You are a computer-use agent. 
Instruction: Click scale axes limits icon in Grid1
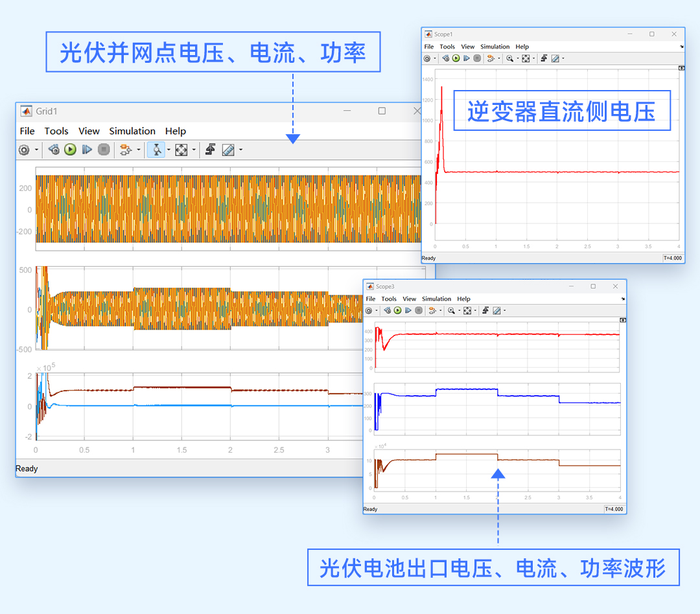click(181, 150)
